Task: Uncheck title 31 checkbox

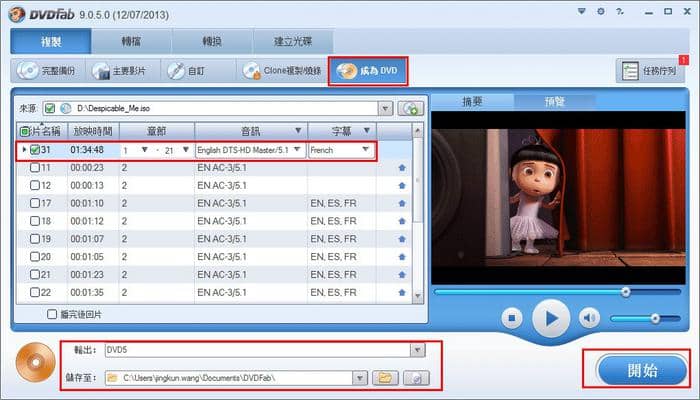Action: coord(35,150)
